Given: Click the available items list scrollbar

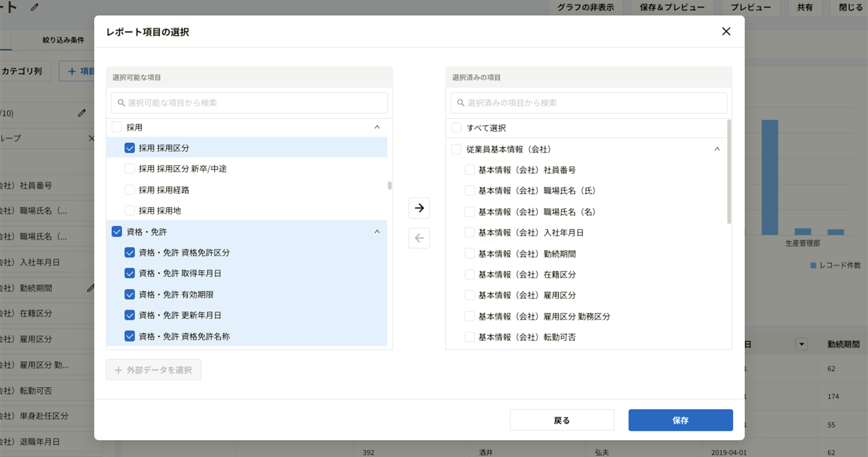Looking at the screenshot, I should tap(389, 186).
